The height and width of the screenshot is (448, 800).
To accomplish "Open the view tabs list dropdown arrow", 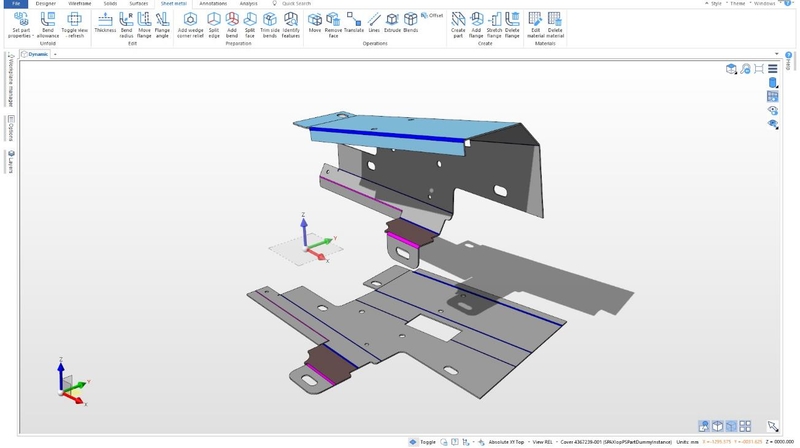I will 777,54.
